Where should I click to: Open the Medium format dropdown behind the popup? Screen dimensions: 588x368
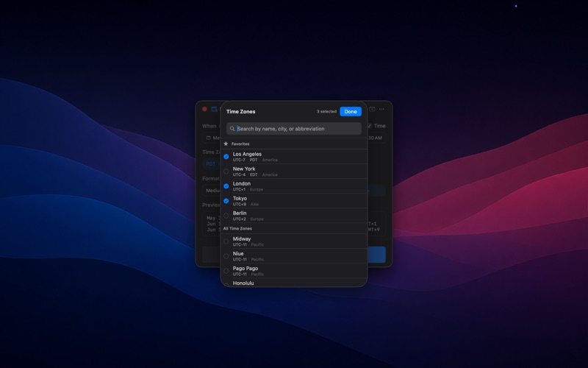[x=212, y=191]
